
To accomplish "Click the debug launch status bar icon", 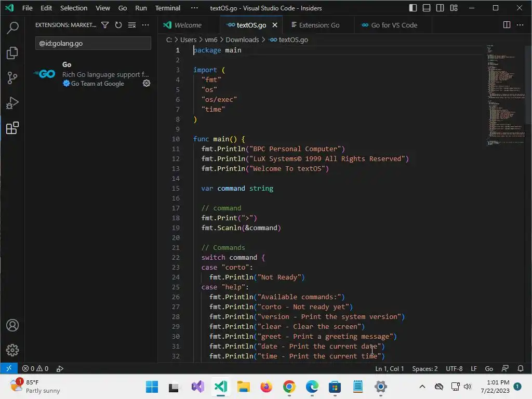I will [x=60, y=368].
